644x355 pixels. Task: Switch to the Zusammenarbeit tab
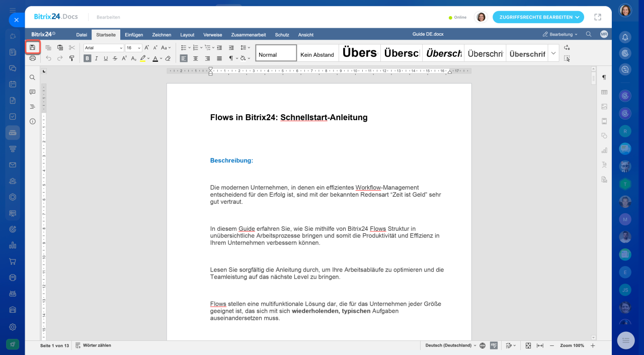[x=249, y=35]
